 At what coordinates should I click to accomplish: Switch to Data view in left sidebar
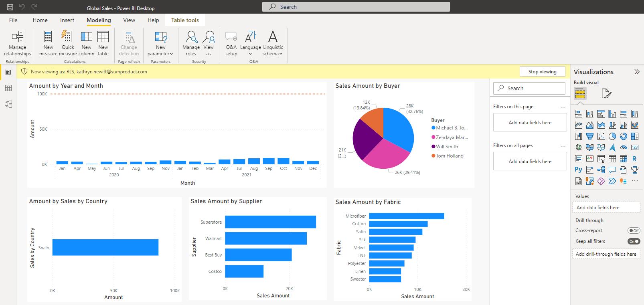click(8, 88)
